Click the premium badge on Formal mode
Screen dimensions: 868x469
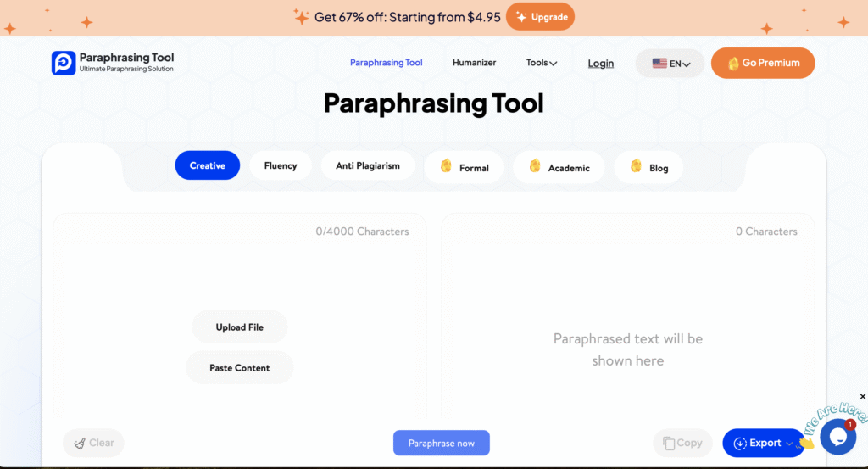446,166
